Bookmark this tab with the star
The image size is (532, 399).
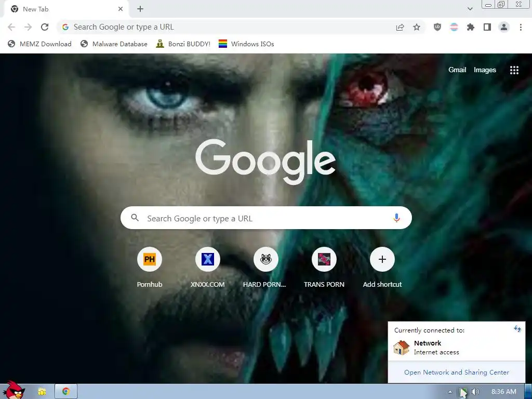[x=417, y=27]
